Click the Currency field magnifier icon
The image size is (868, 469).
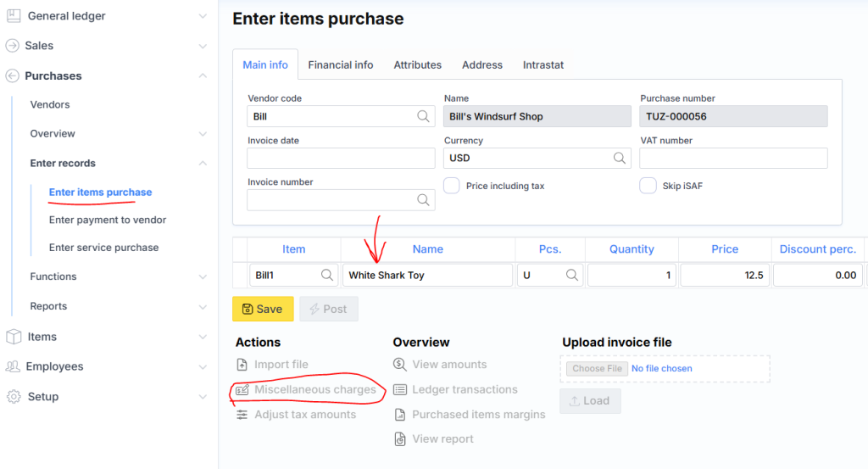pos(620,158)
